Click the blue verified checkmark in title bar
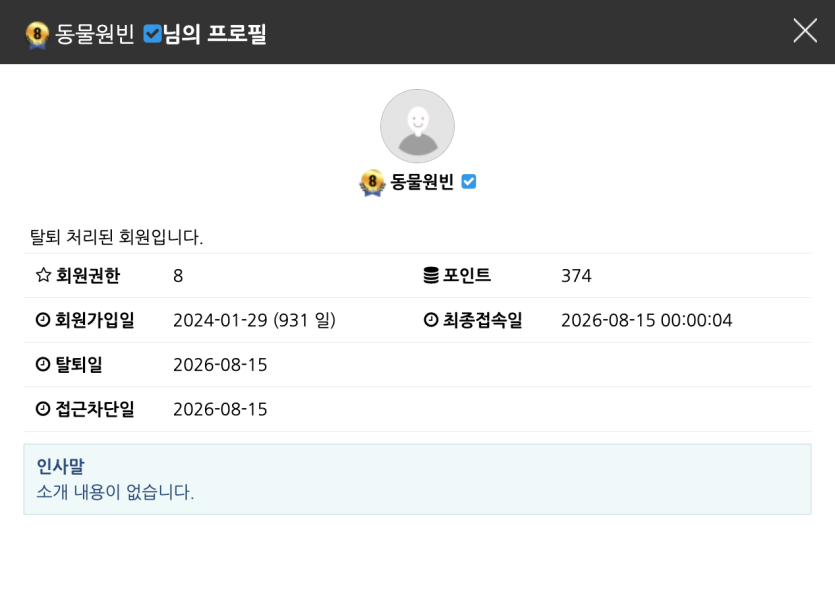 tap(152, 34)
